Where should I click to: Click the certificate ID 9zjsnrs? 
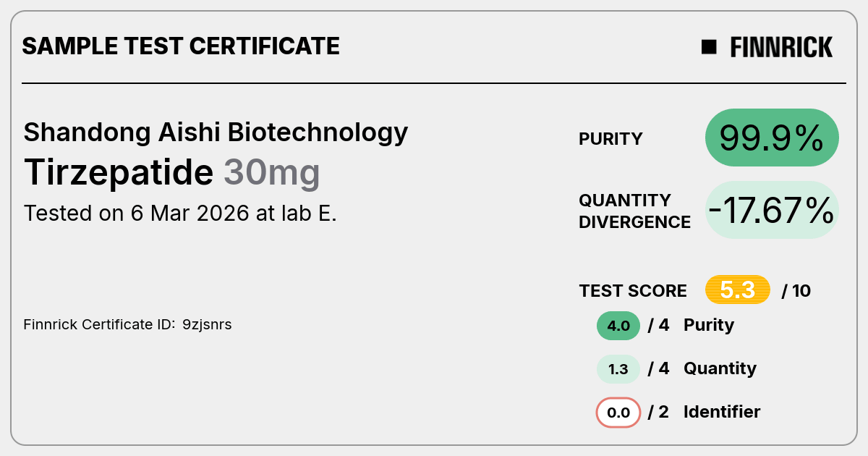point(207,325)
